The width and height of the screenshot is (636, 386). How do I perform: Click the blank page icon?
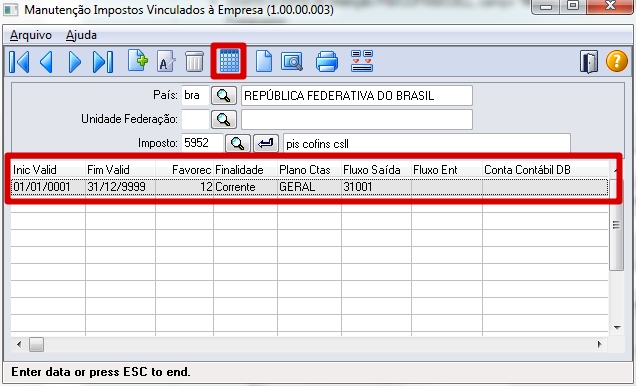264,62
